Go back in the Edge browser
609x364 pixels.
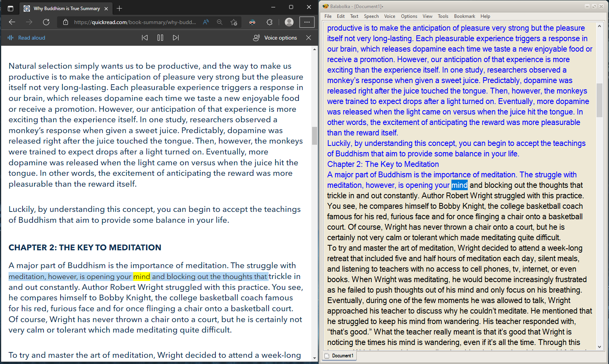[x=12, y=22]
